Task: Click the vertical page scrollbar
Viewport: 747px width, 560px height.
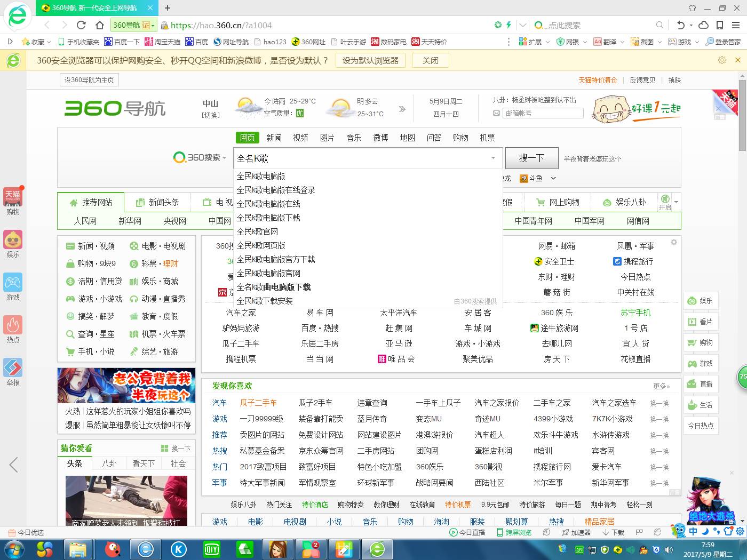Action: pyautogui.click(x=742, y=115)
